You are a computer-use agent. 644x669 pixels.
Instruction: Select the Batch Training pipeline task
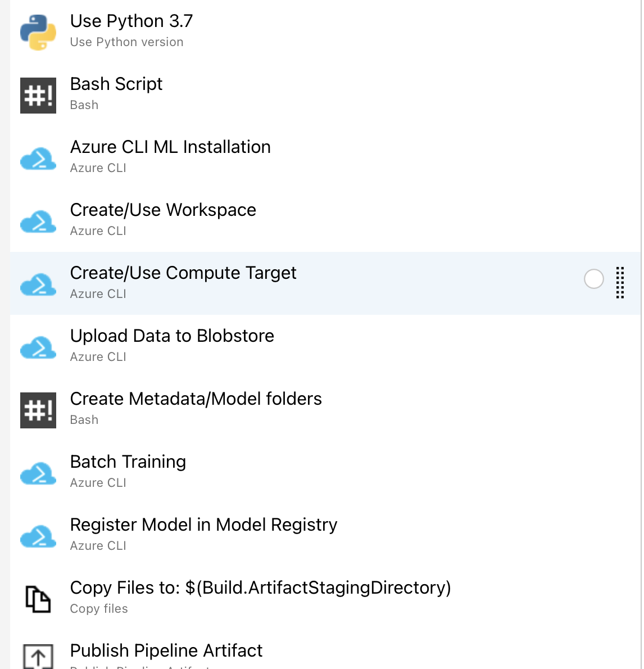click(128, 462)
